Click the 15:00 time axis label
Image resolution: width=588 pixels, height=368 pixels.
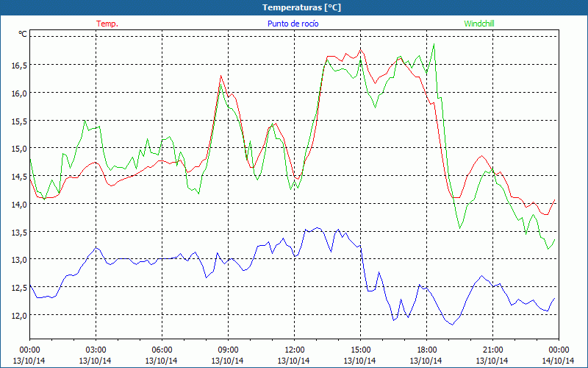(360, 350)
